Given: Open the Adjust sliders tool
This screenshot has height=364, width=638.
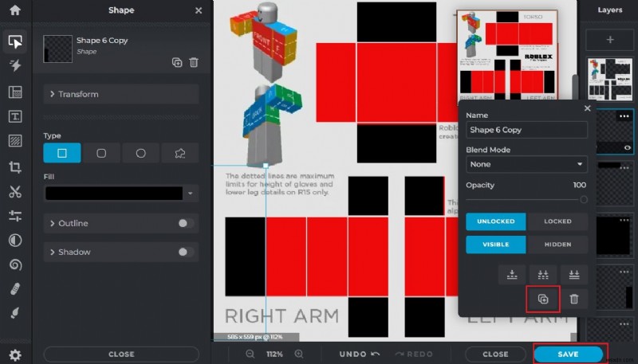Looking at the screenshot, I should tap(15, 216).
